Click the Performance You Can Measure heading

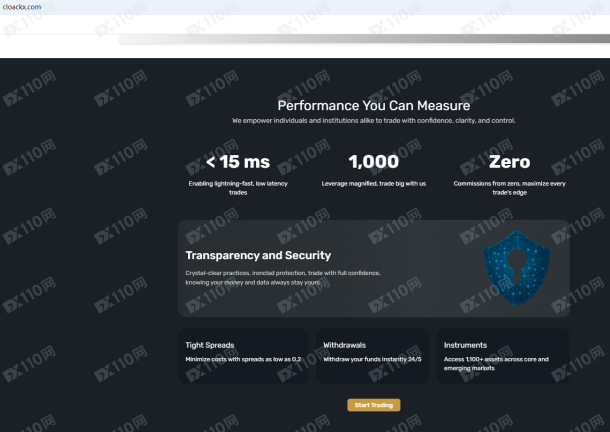pyautogui.click(x=373, y=104)
